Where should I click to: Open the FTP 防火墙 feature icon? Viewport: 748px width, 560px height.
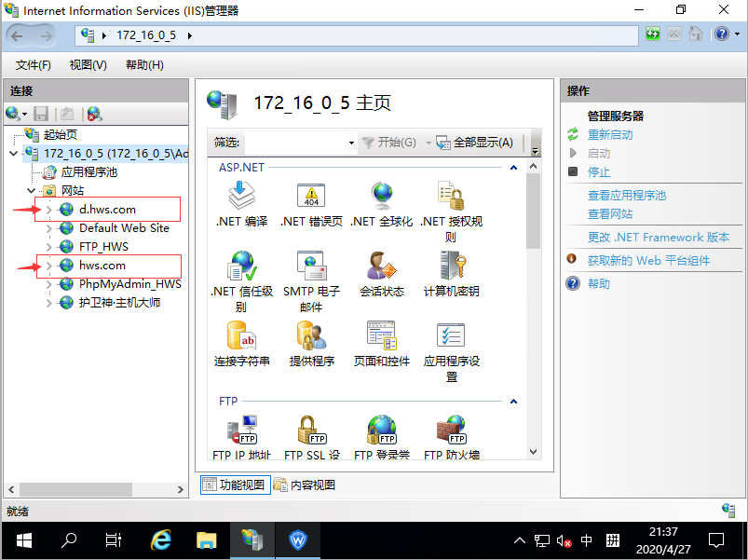[450, 431]
